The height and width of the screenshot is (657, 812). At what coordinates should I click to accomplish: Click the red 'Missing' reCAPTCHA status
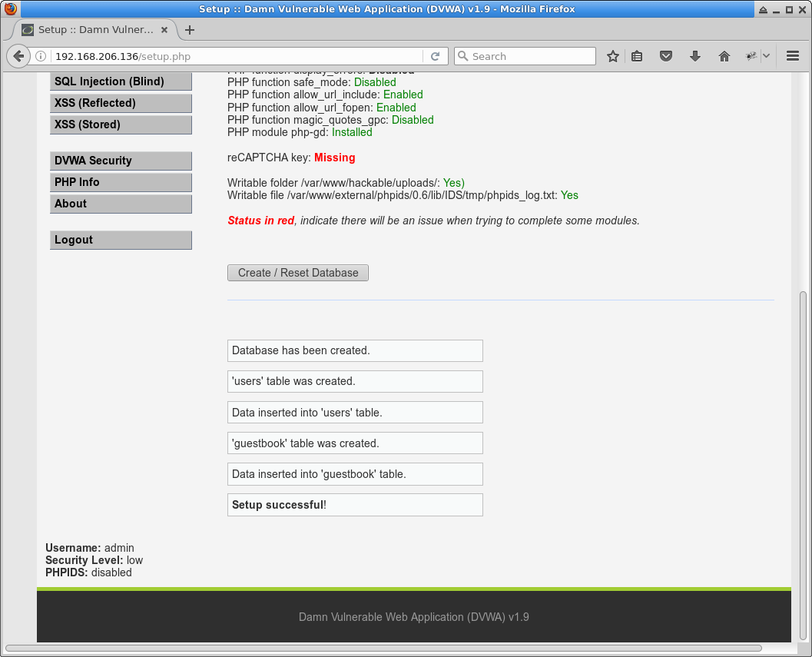coord(334,158)
